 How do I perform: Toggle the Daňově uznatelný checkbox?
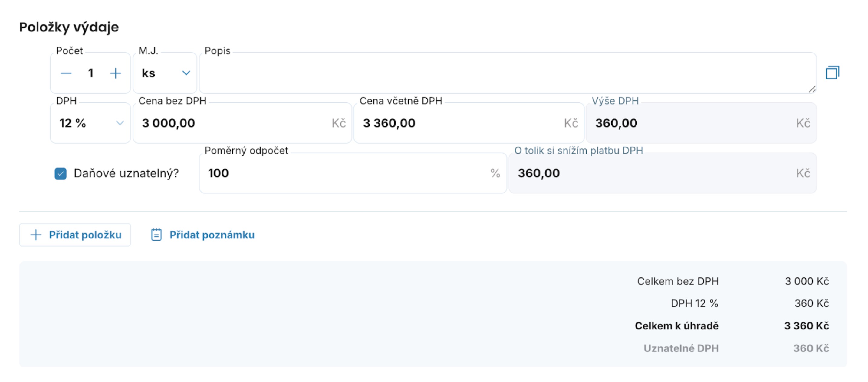pyautogui.click(x=61, y=174)
